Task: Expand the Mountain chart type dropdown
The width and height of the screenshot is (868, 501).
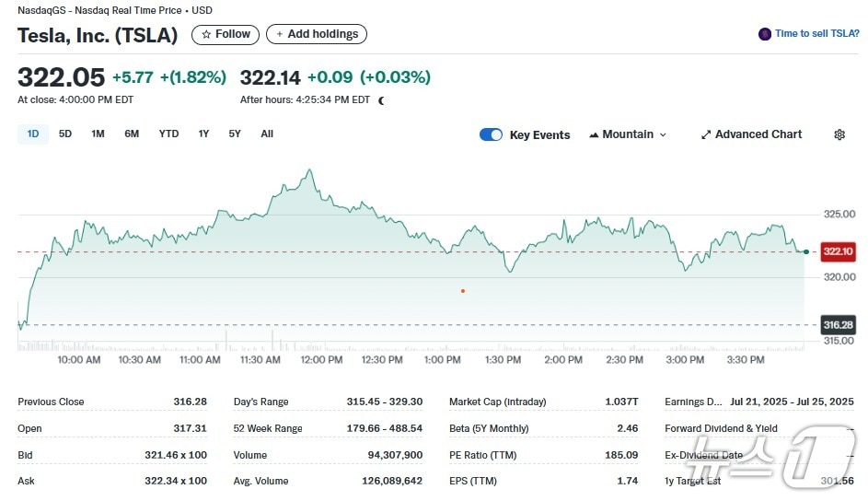Action: 662,134
